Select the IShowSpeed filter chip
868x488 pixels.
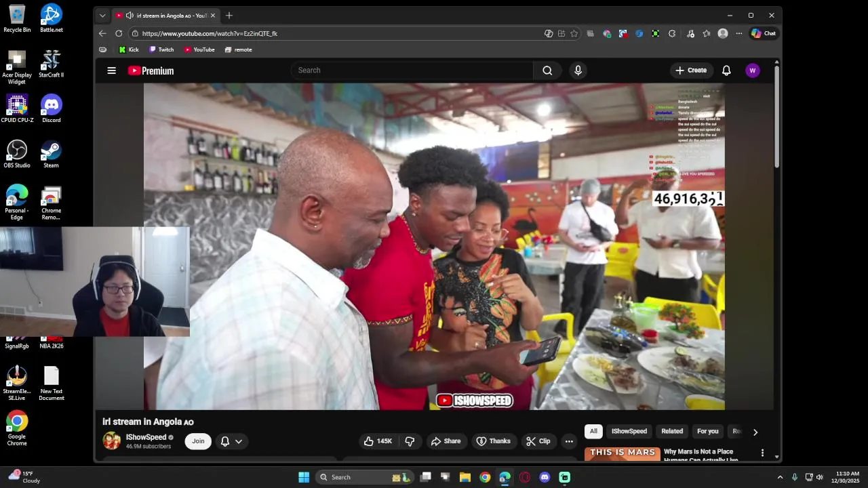629,431
